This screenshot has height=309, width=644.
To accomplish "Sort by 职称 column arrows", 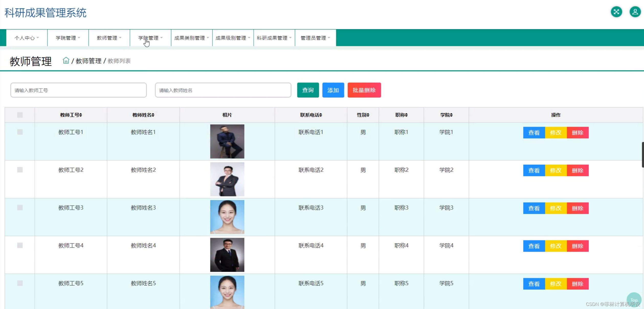I will pos(406,115).
